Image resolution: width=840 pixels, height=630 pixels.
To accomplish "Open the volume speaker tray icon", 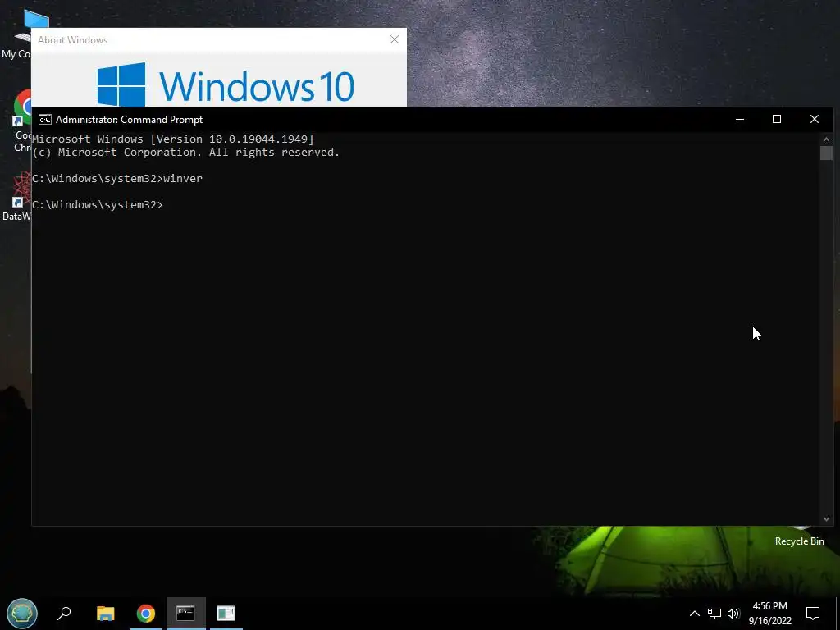I will [733, 614].
